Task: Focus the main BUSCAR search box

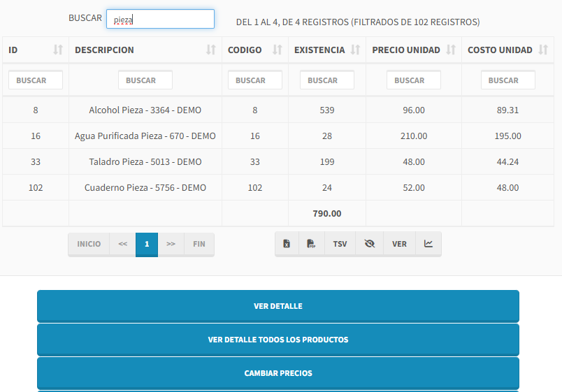Action: pyautogui.click(x=160, y=19)
